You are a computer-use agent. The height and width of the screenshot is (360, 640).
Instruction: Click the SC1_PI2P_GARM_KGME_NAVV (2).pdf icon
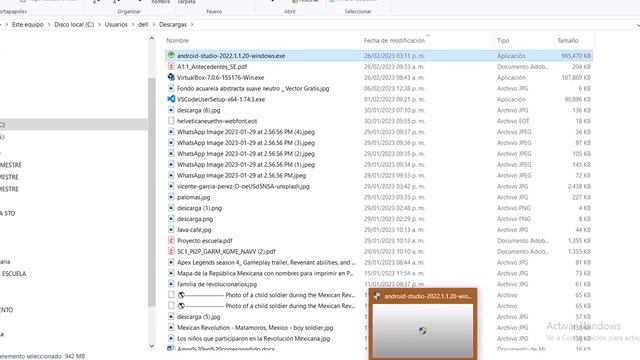coord(171,251)
